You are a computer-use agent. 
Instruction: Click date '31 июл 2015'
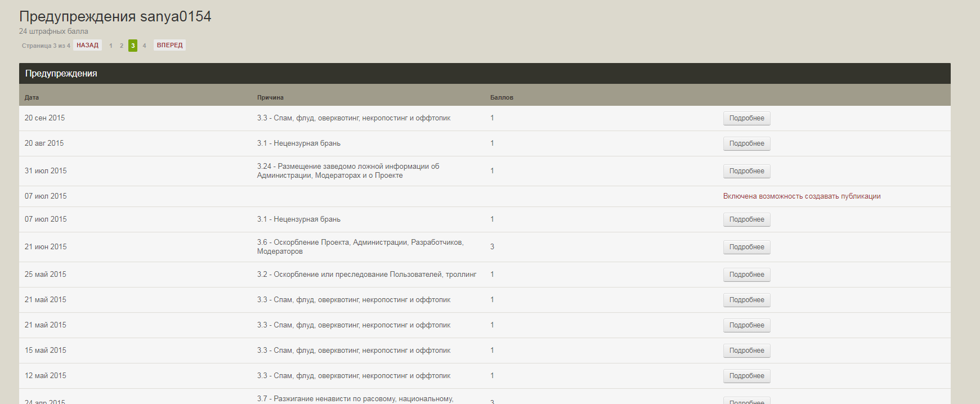46,171
